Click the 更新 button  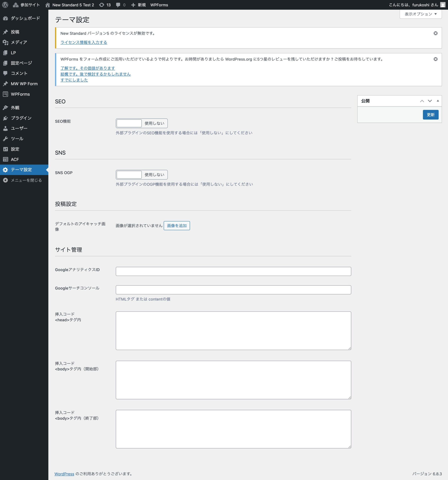430,115
